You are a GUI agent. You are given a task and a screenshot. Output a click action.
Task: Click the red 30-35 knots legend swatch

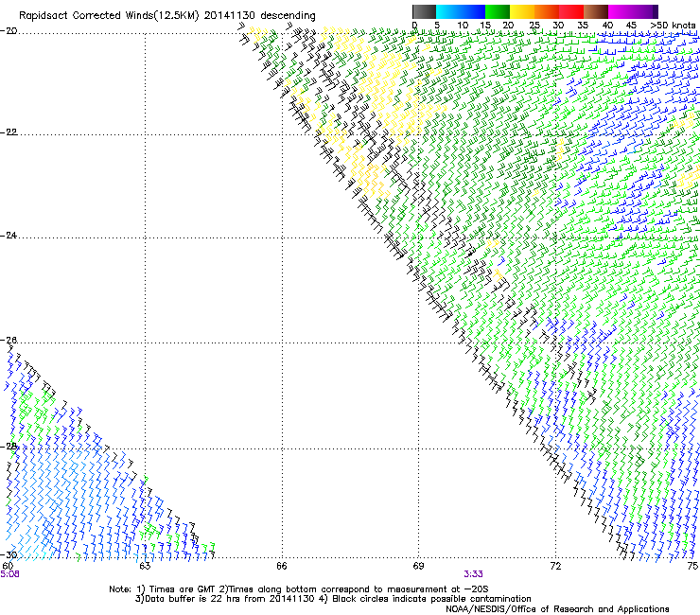coord(571,11)
